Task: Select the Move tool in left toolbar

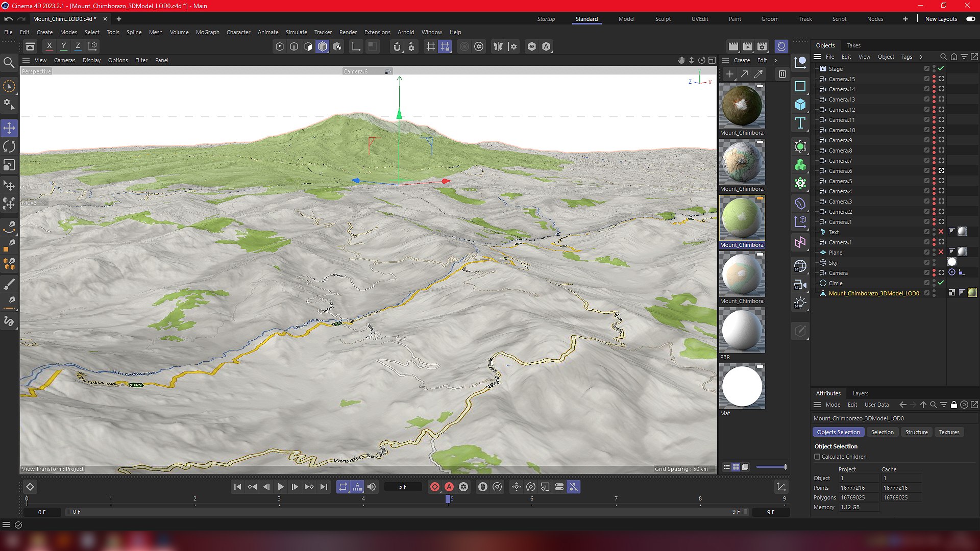Action: tap(9, 128)
